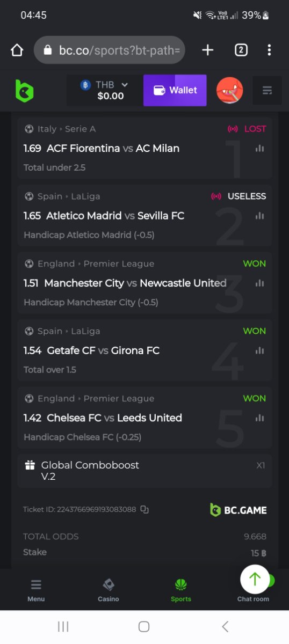View stats for Chelsea FC vs Leeds United
This screenshot has height=644, width=289.
click(x=260, y=418)
